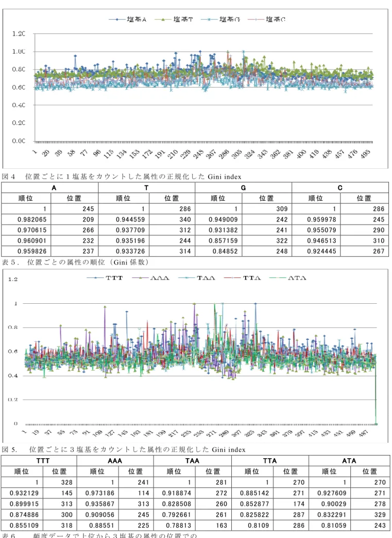Click cell value 0.931382
392x538 pixels.
click(x=224, y=230)
